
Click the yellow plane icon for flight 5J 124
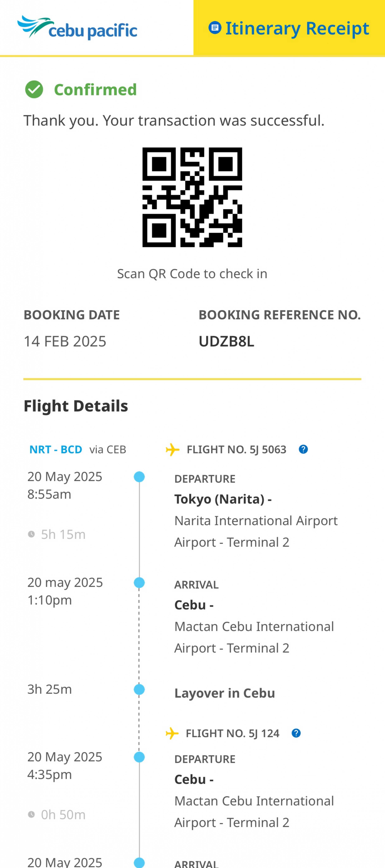[172, 733]
